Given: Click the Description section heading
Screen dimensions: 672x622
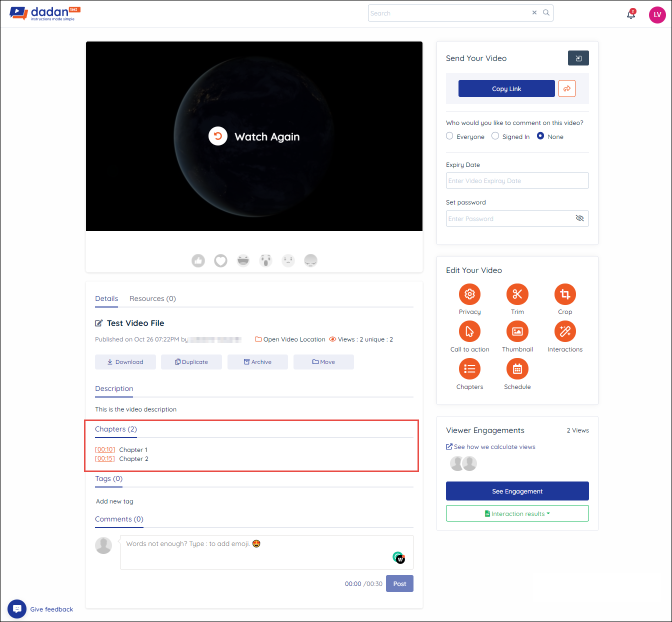Looking at the screenshot, I should pos(114,388).
